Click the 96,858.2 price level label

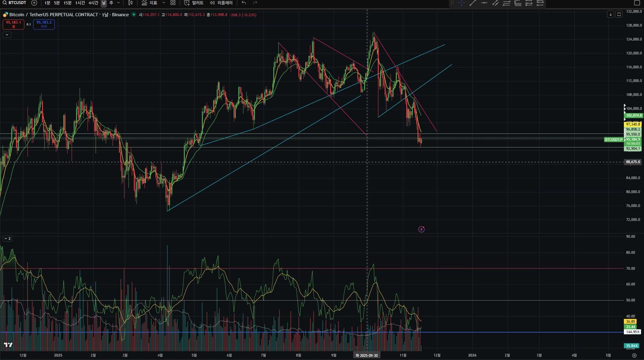(633, 130)
